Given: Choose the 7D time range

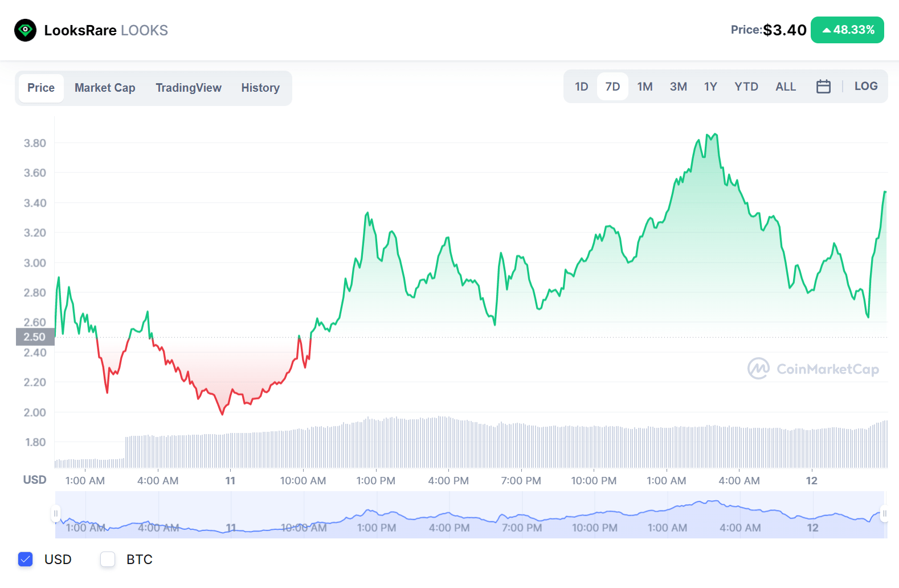Looking at the screenshot, I should coord(612,87).
